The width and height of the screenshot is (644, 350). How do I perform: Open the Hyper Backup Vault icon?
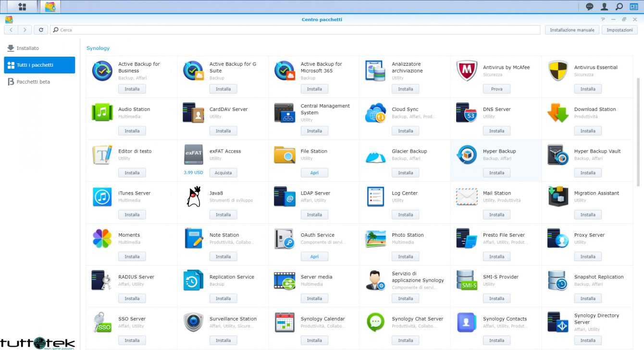(x=558, y=155)
